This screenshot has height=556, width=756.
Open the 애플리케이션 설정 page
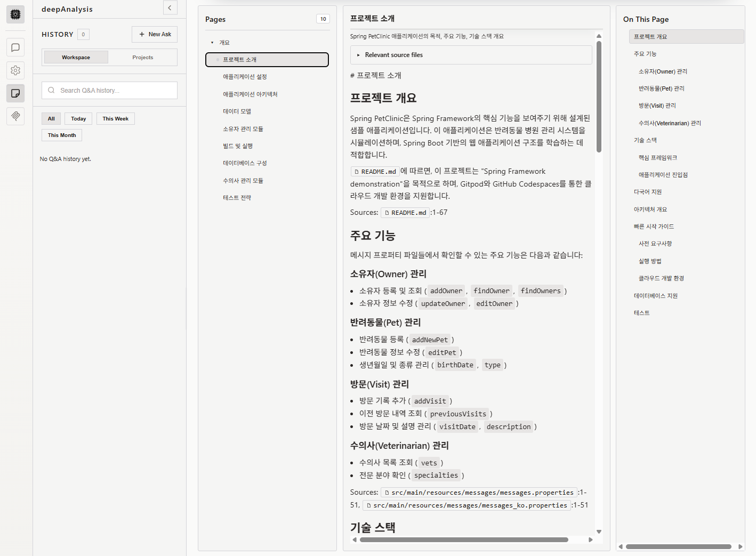pos(245,77)
